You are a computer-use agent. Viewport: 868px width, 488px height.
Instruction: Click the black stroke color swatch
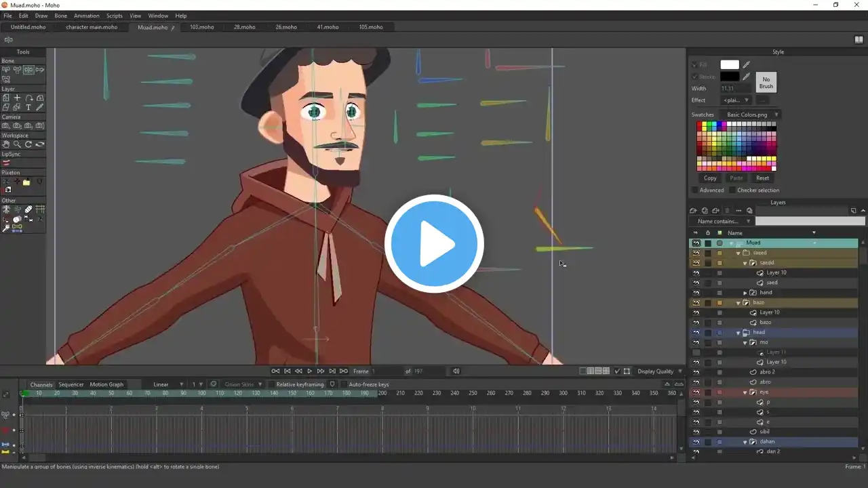coord(730,77)
